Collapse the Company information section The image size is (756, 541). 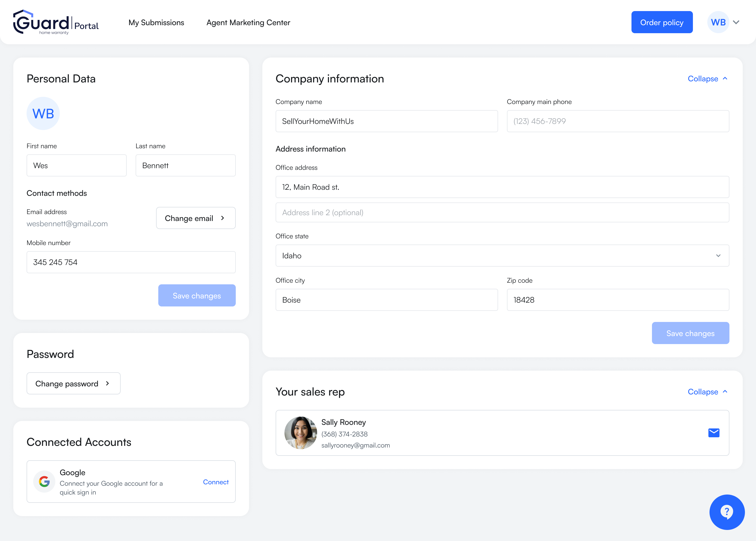707,79
